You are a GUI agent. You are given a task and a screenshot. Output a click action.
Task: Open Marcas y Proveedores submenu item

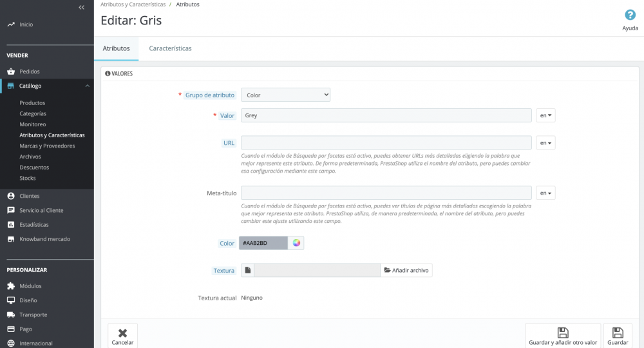(x=47, y=146)
